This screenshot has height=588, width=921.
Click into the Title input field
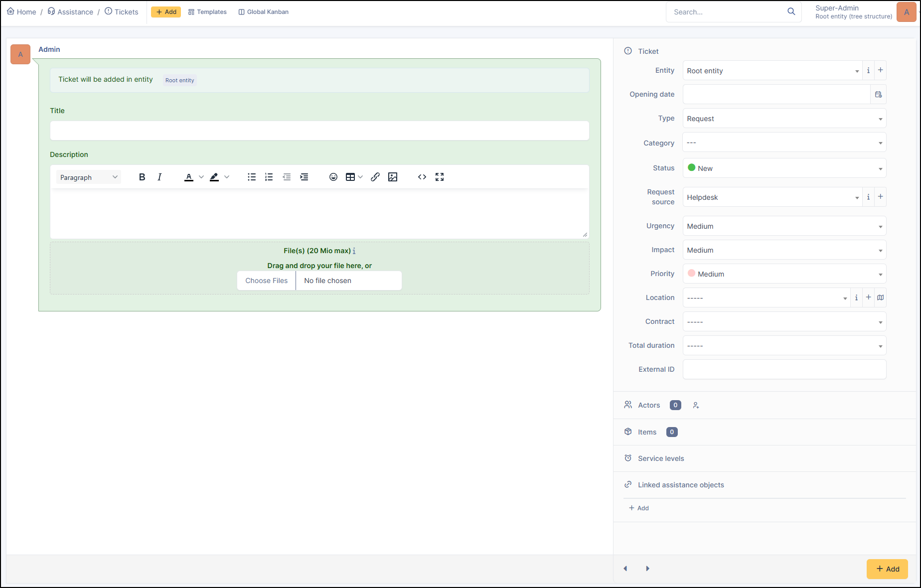click(x=319, y=131)
